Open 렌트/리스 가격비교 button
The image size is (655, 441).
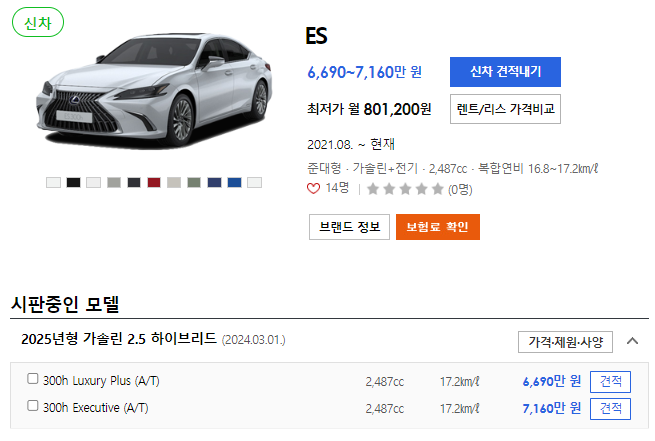pos(505,109)
